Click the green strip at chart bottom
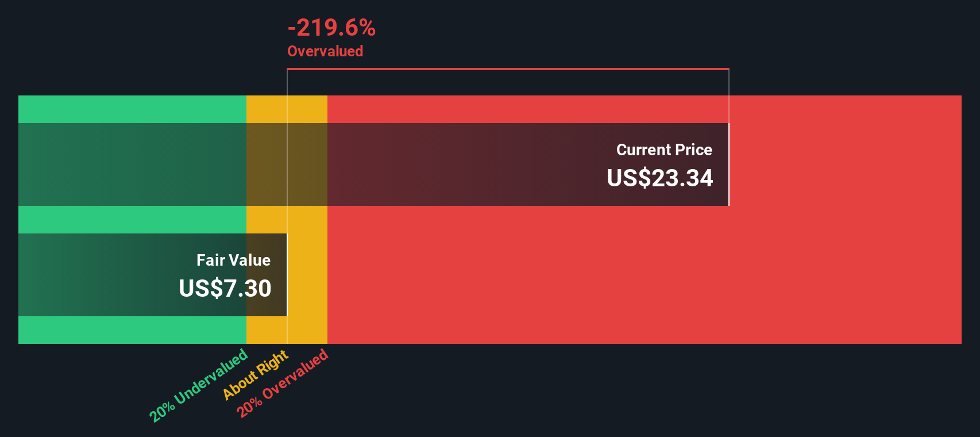The width and height of the screenshot is (980, 437). point(132,330)
